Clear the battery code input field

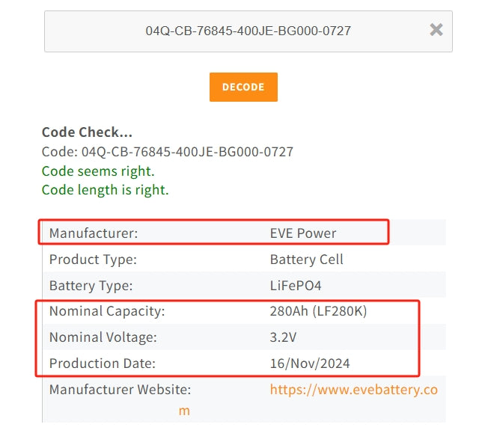pyautogui.click(x=436, y=30)
